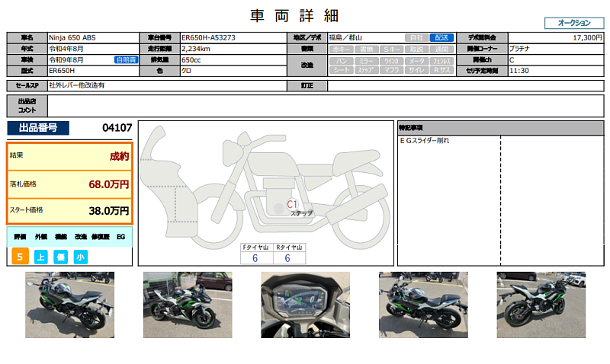610x364 pixels.
Task: Click the プラチナ corner value
Action: click(520, 49)
